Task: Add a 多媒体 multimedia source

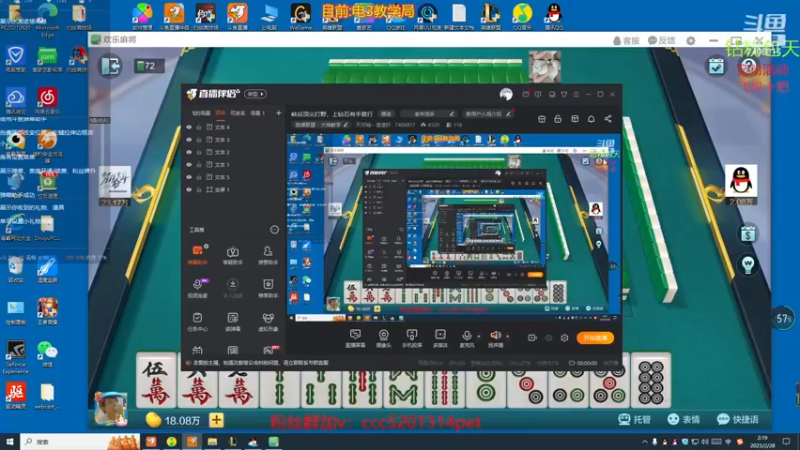Action: (x=440, y=338)
